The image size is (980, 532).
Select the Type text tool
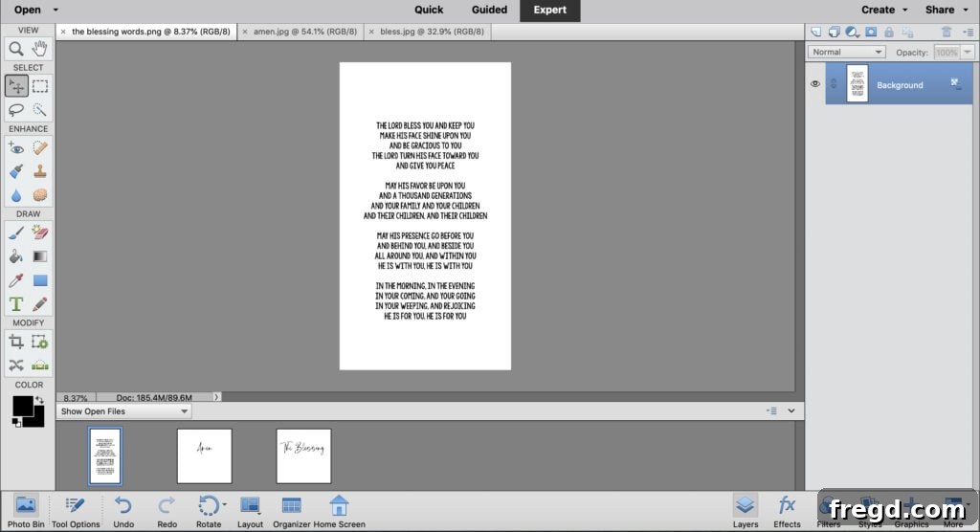coord(16,304)
